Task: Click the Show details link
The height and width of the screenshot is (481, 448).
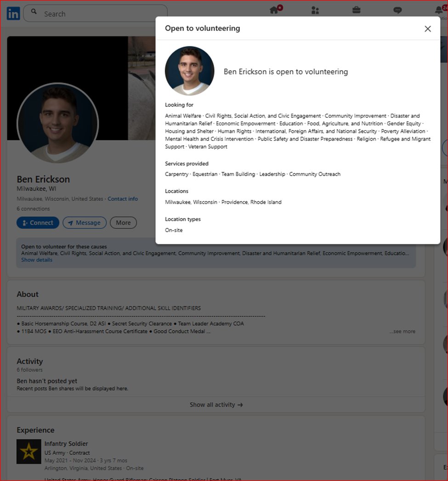Action: click(x=36, y=260)
